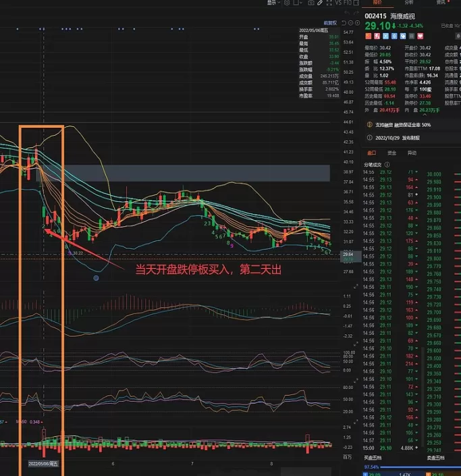Collapse quote details with up chevron

point(425,115)
